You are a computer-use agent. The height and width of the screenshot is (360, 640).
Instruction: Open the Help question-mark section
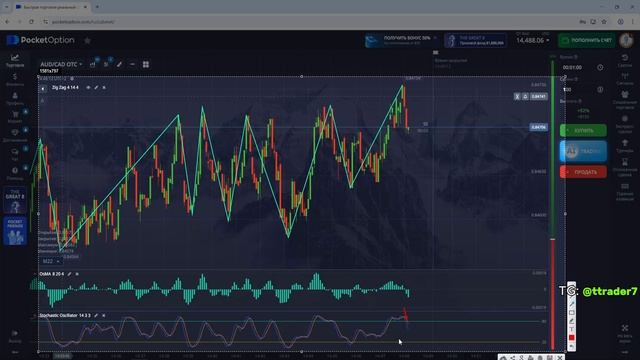pyautogui.click(x=15, y=173)
